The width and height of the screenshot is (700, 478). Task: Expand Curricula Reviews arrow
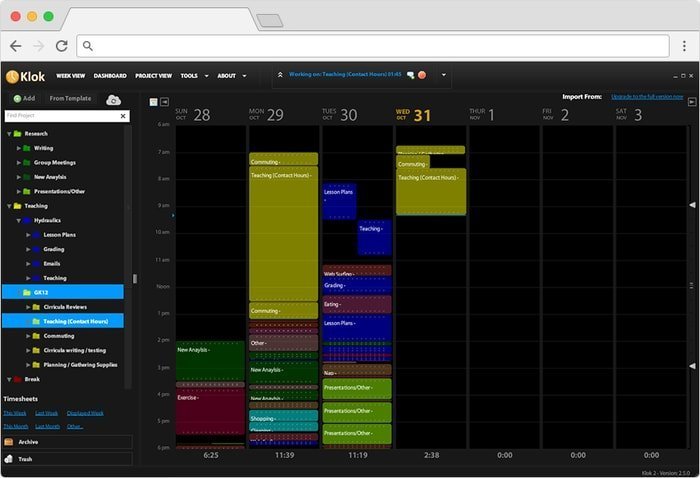[28, 307]
